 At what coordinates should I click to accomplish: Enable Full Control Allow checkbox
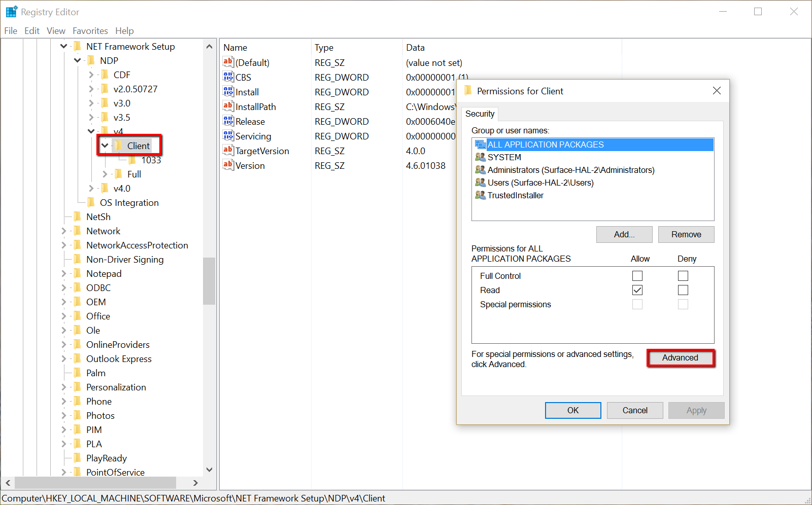click(x=637, y=276)
